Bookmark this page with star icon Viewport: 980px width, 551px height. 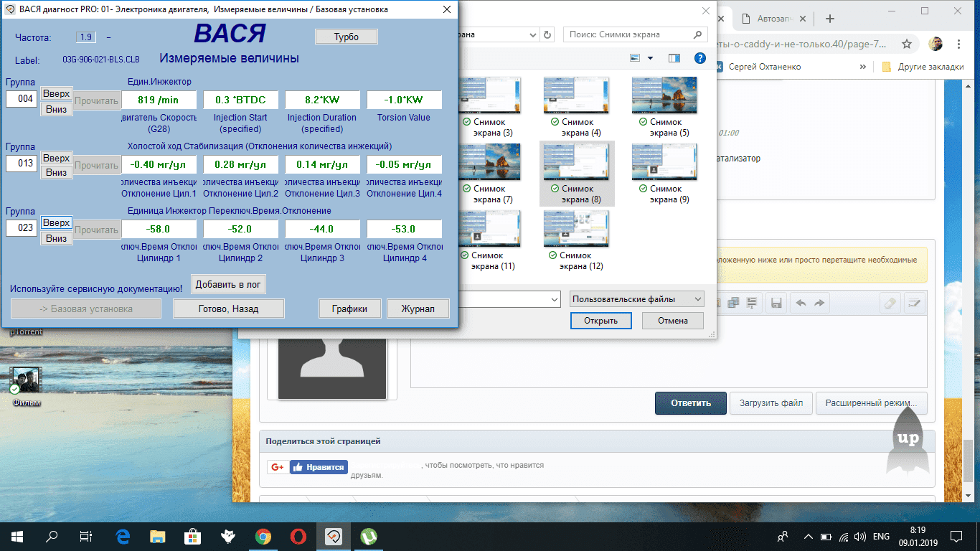[907, 44]
